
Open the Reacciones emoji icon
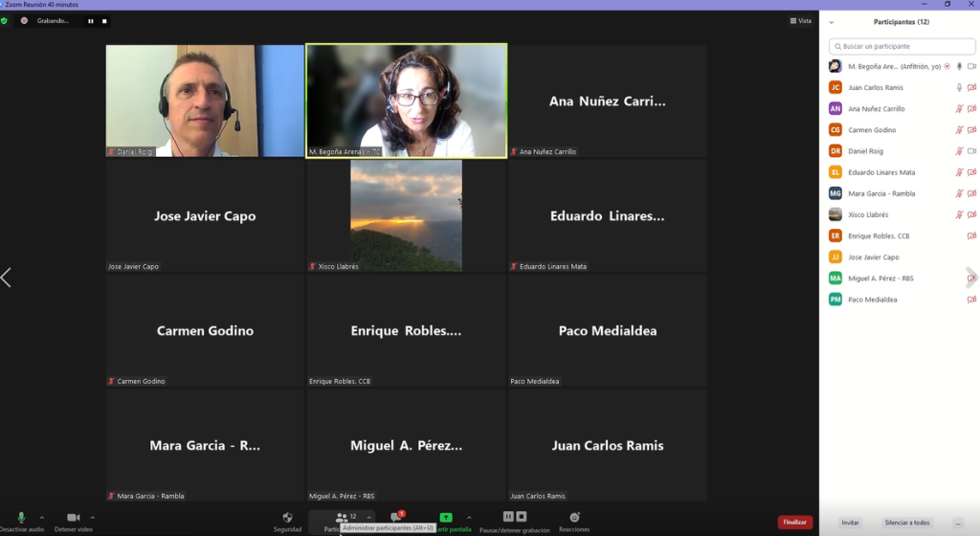(574, 517)
